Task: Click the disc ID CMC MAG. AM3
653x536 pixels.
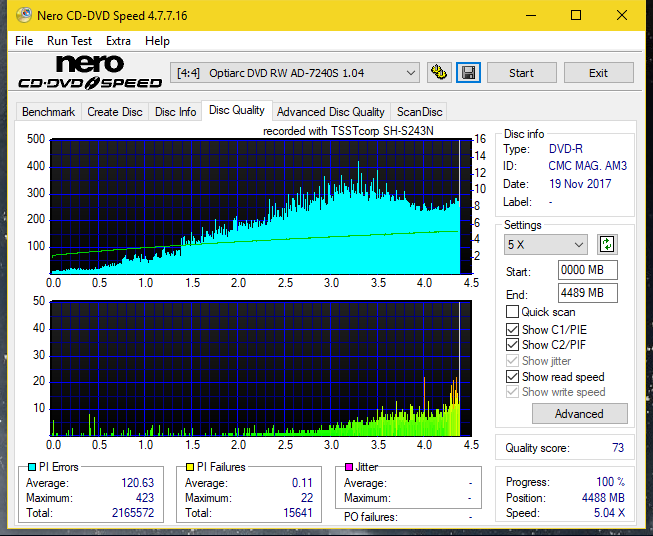Action: coord(587,166)
